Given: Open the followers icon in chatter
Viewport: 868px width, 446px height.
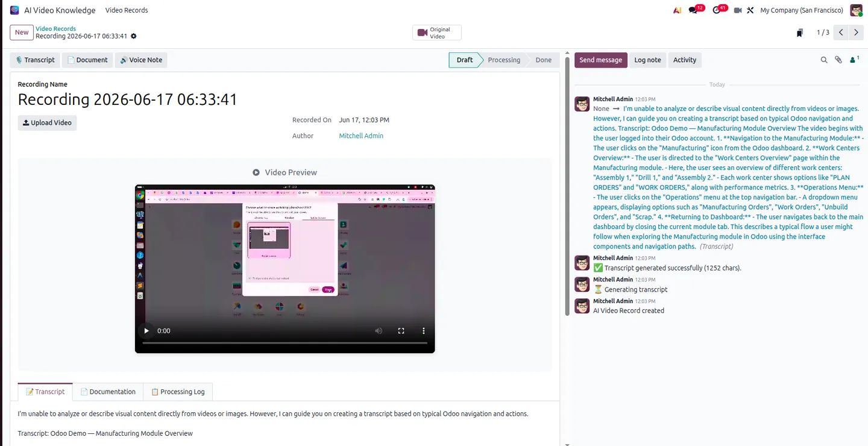Looking at the screenshot, I should click(x=854, y=60).
